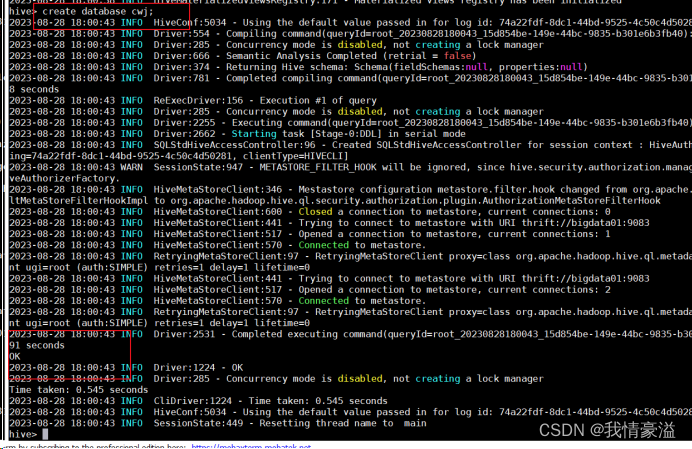Click the '91 seconds' line
Viewport: 692px width, 449px height.
click(x=37, y=345)
